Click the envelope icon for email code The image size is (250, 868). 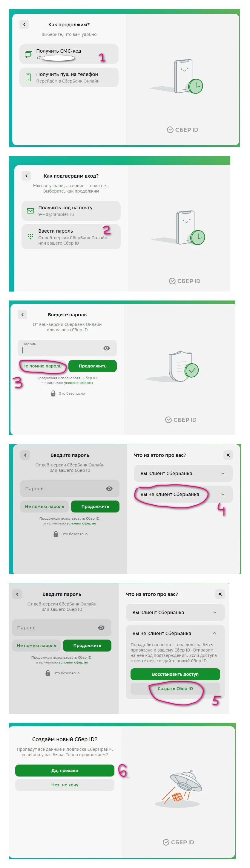tap(31, 211)
